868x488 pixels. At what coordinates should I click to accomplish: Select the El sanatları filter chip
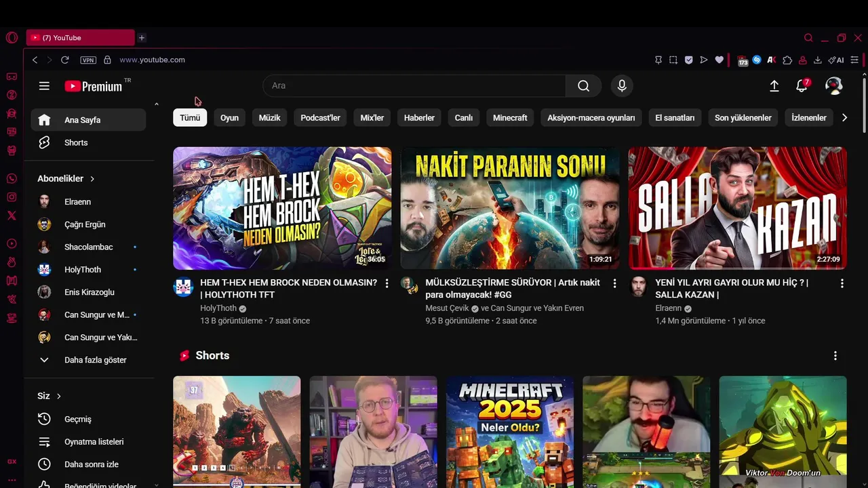coord(675,118)
